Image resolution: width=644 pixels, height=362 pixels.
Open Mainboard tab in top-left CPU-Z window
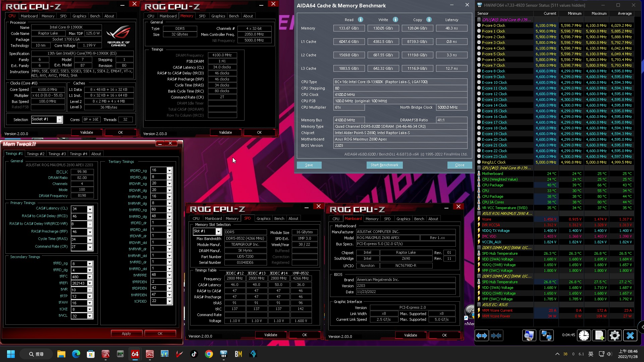pos(29,16)
